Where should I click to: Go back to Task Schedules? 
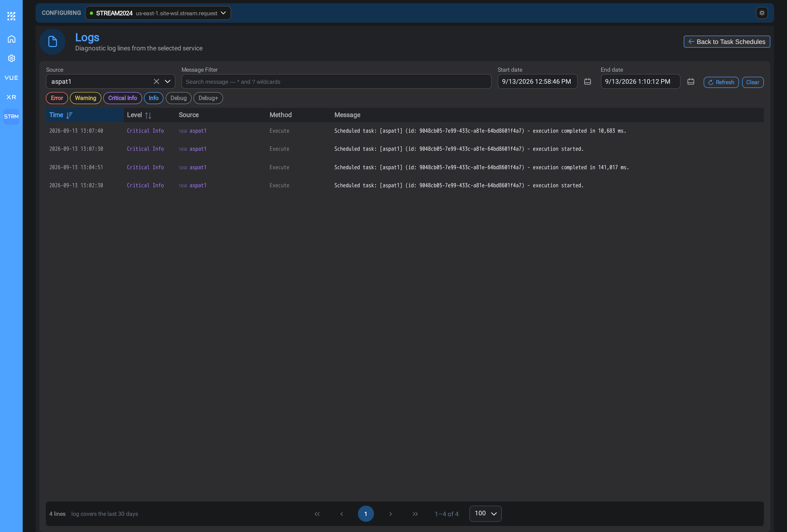726,42
